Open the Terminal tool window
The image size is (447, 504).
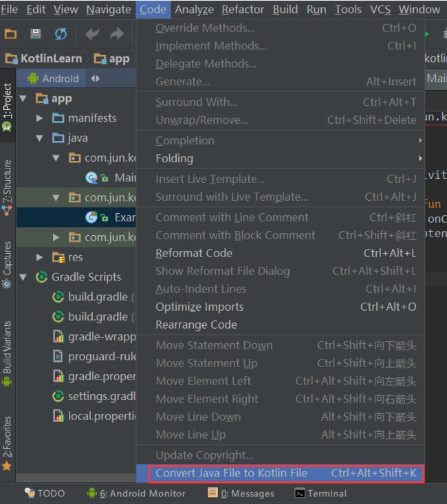(321, 494)
